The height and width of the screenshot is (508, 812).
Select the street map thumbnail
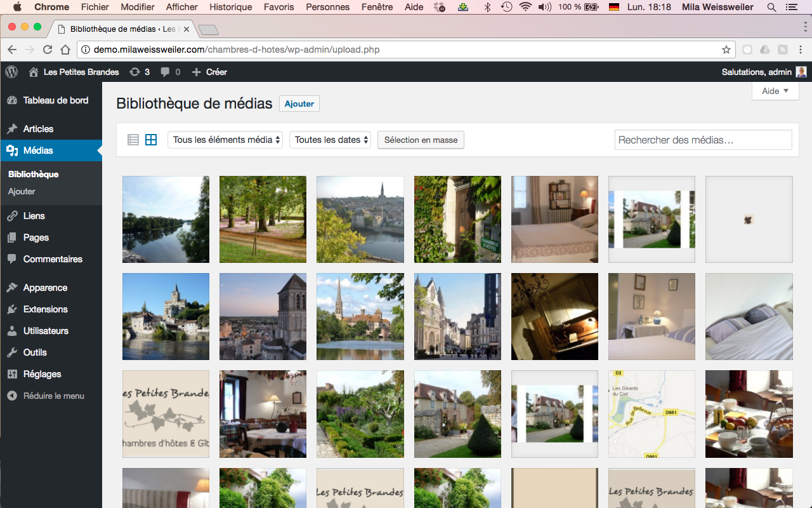pyautogui.click(x=652, y=414)
